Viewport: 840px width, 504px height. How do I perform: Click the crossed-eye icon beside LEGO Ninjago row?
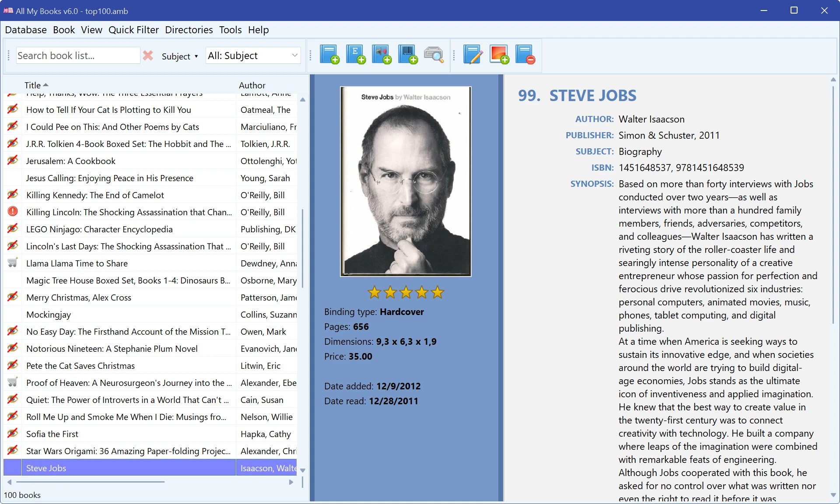13,229
